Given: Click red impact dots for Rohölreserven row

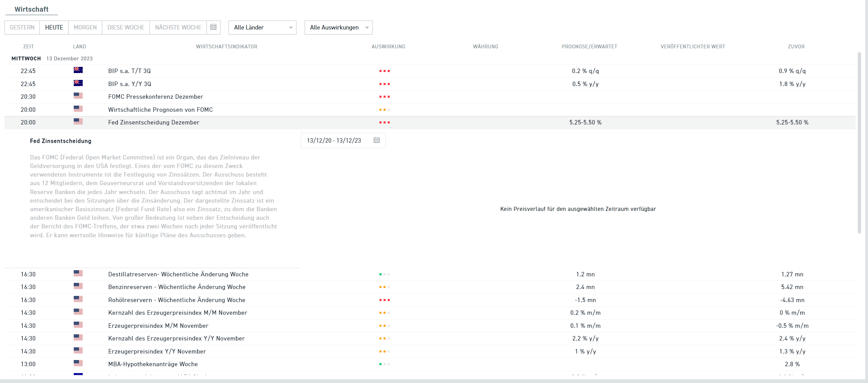Looking at the screenshot, I should (x=384, y=300).
